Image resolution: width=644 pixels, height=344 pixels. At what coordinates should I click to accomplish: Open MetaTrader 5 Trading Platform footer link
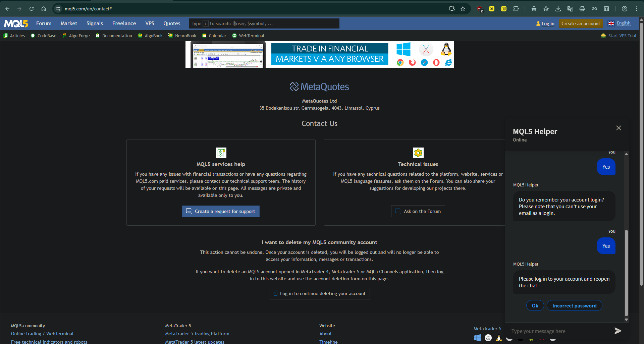pyautogui.click(x=197, y=334)
